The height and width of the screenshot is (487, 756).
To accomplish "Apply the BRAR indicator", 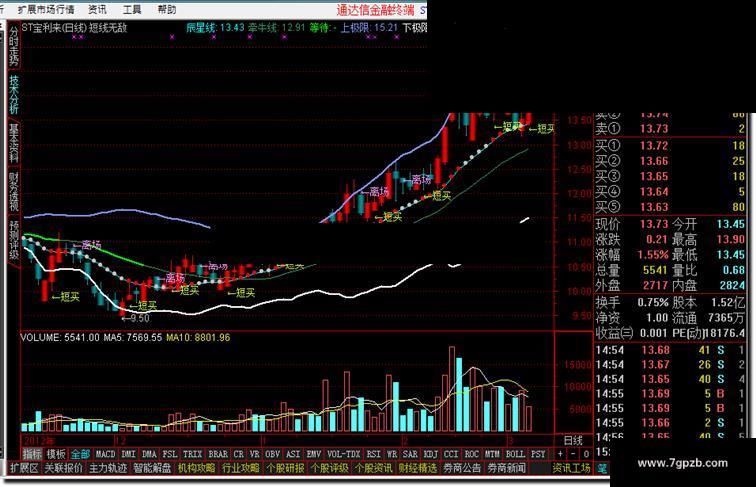I will (x=218, y=454).
